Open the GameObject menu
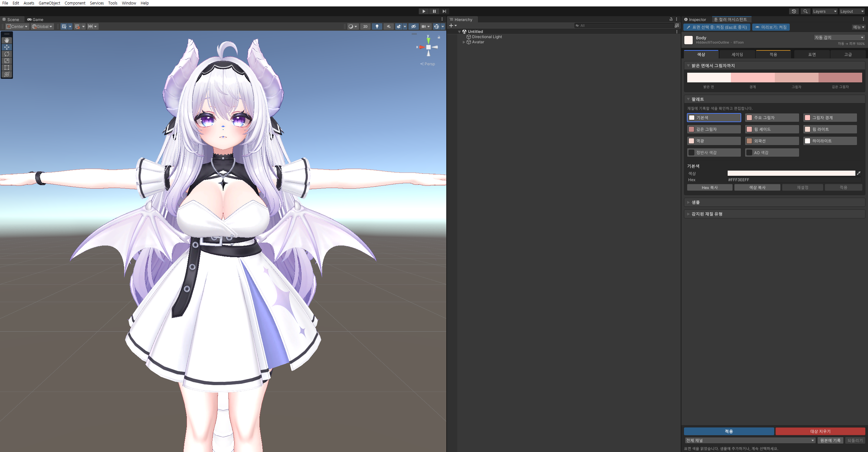Image resolution: width=868 pixels, height=452 pixels. click(x=49, y=3)
